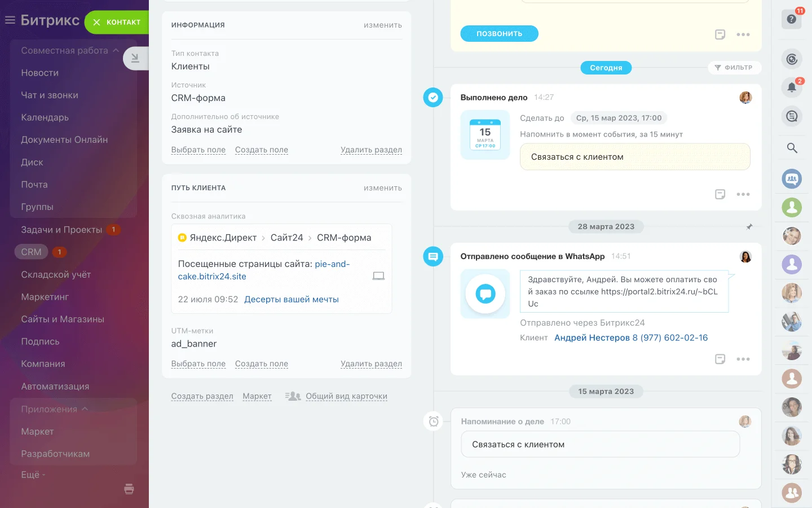Expand the Ещё menu in sidebar

click(33, 475)
